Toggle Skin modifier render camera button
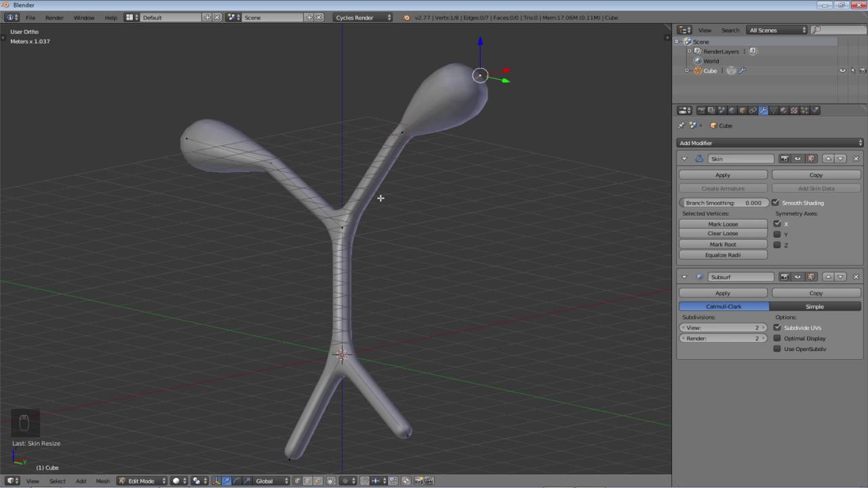 [785, 159]
